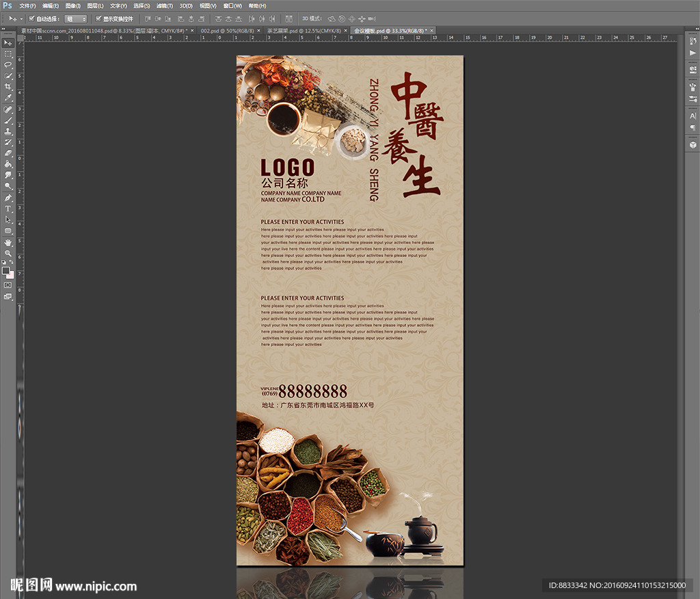Viewport: 700px width, 599px height.
Task: Open the 编辑(E) menu
Action: pos(51,5)
